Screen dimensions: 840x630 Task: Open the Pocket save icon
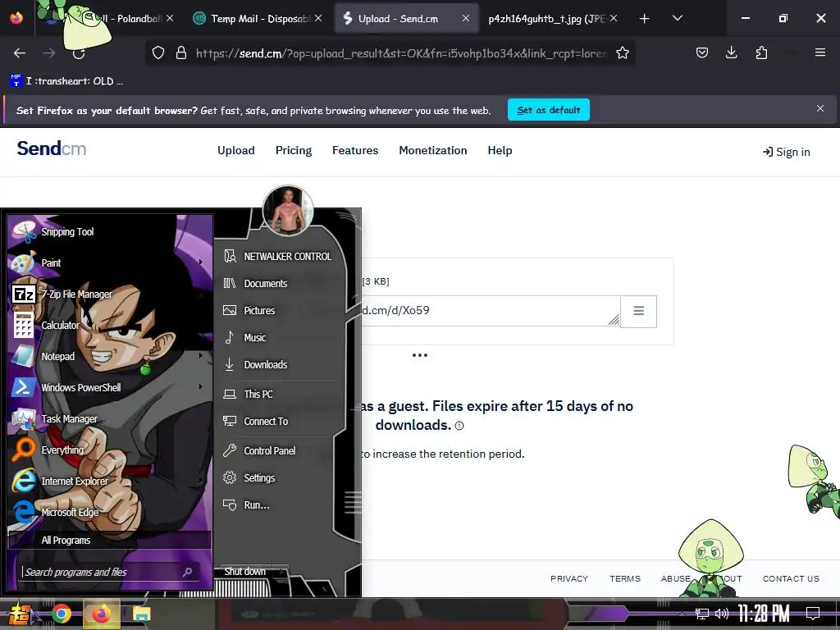click(x=702, y=52)
